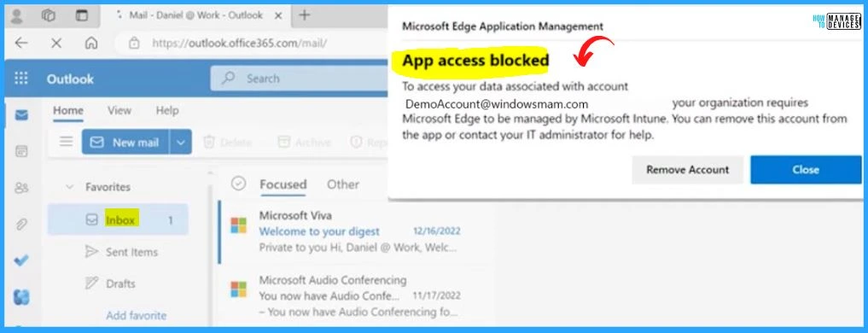
Task: Toggle the vertical tabs icon
Action: click(81, 15)
